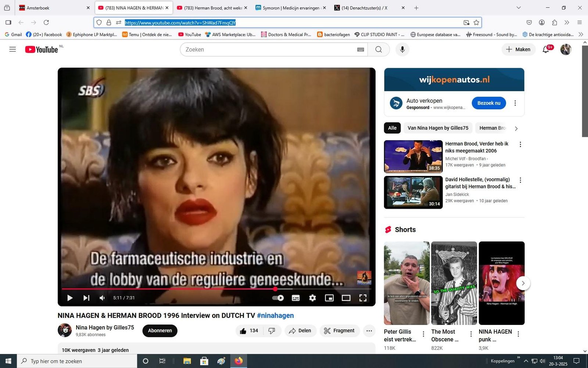Screen dimensions: 588x368
Task: Toggle theater mode in video player
Action: [x=346, y=298]
